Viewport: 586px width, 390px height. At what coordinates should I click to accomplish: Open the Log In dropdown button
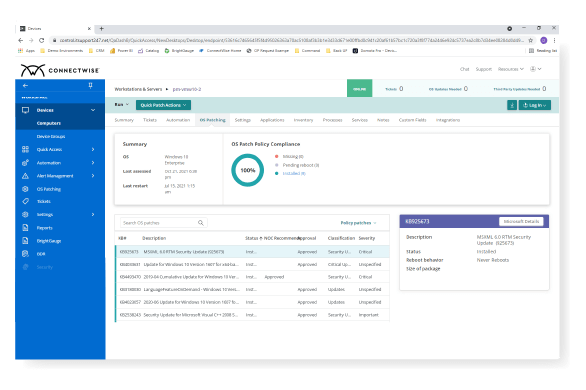click(x=535, y=105)
